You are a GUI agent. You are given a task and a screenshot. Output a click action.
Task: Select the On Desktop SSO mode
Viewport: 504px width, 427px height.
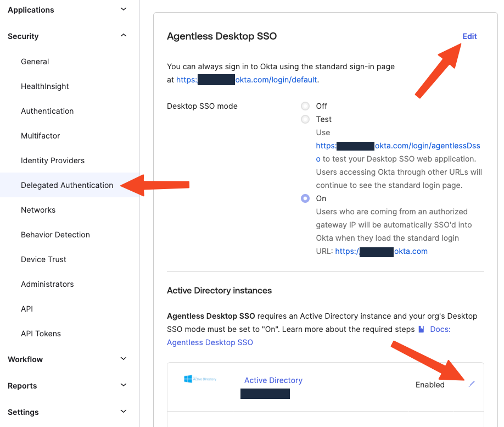pyautogui.click(x=305, y=198)
